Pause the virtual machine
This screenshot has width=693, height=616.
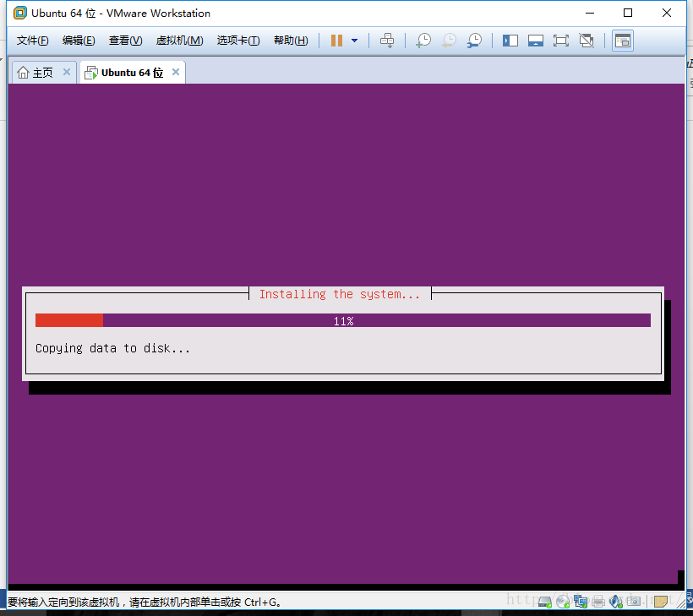pos(336,41)
